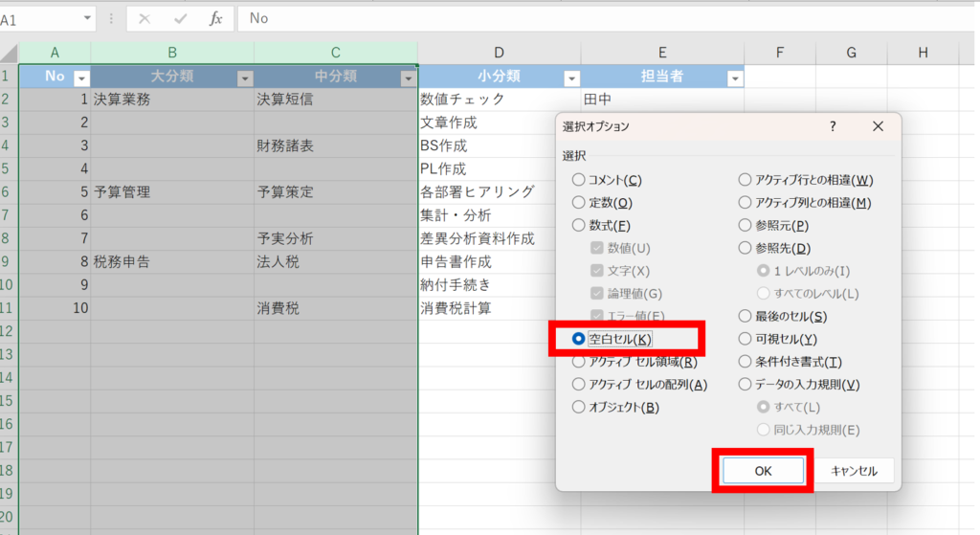The image size is (980, 535).
Task: Choose the 可視セル radio option
Action: (x=746, y=339)
